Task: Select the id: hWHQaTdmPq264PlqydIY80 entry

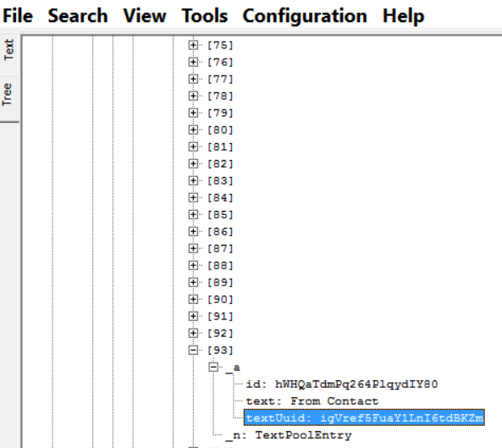Action: tap(342, 384)
